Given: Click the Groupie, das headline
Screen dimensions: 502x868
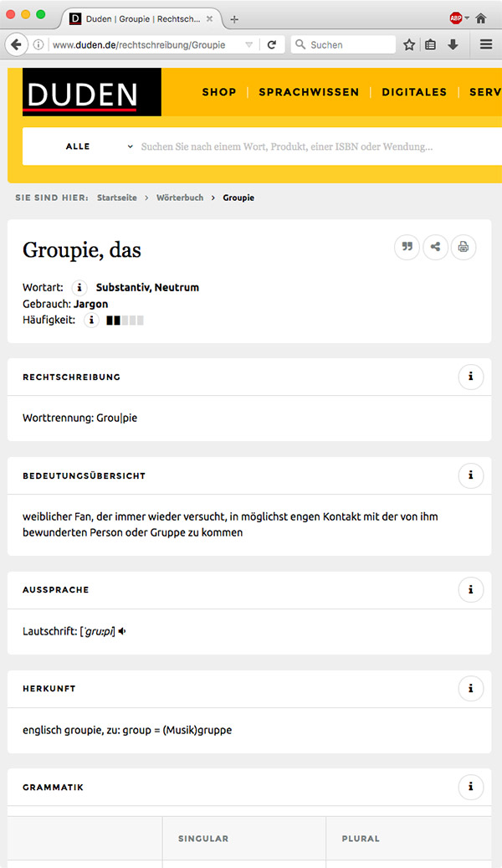Looking at the screenshot, I should coord(82,250).
